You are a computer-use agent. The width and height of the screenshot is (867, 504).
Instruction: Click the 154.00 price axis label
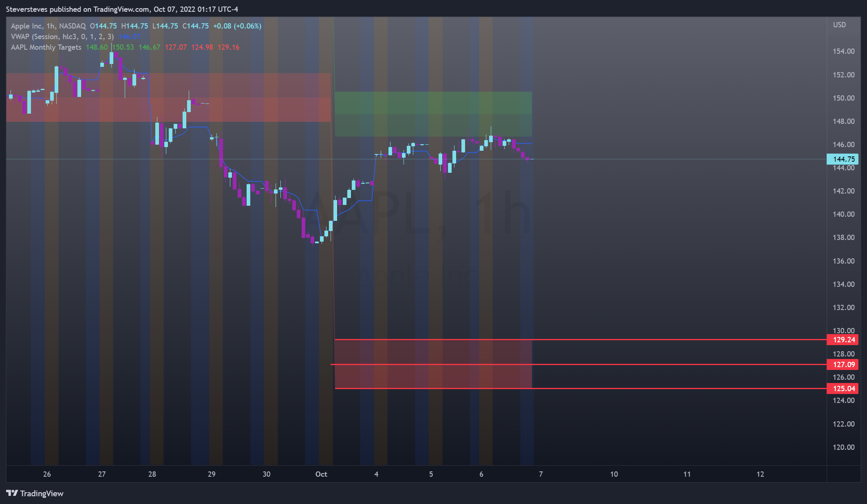point(843,51)
